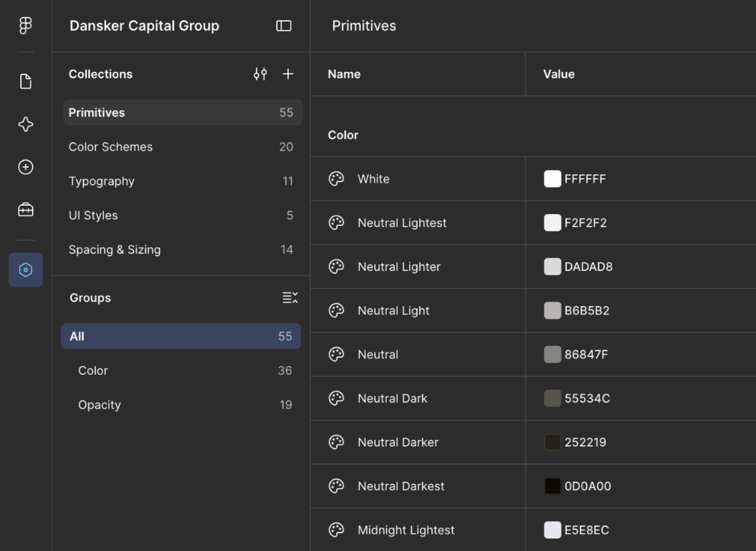The width and height of the screenshot is (756, 551).
Task: Collapse all groups using the Groups list icon
Action: point(290,298)
